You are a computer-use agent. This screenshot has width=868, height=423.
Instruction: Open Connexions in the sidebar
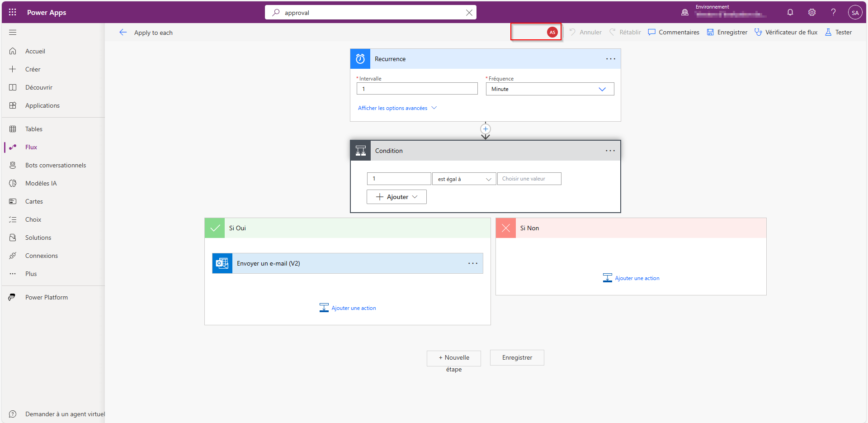tap(53, 256)
